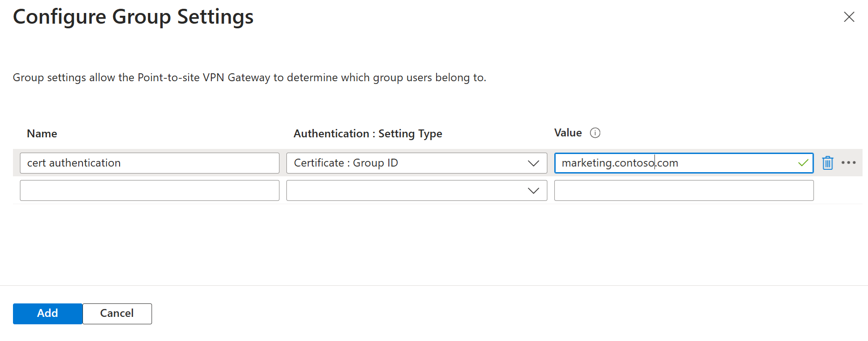Viewport: 868px width, 341px height.
Task: Expand the Certificate : Group ID dropdown
Action: tap(408, 163)
